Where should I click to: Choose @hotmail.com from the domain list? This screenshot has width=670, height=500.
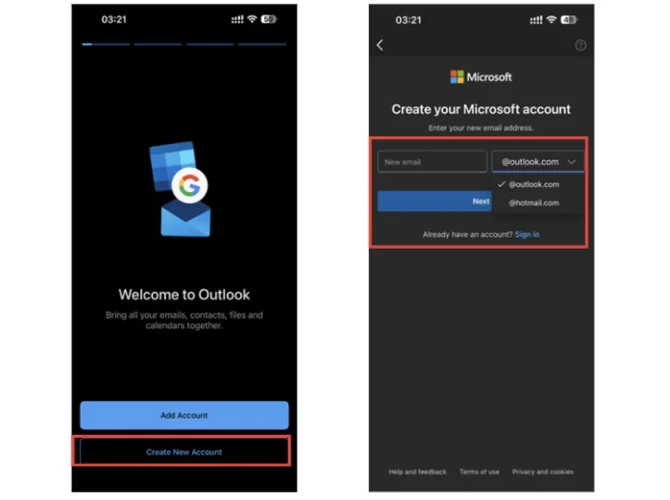[x=533, y=203]
